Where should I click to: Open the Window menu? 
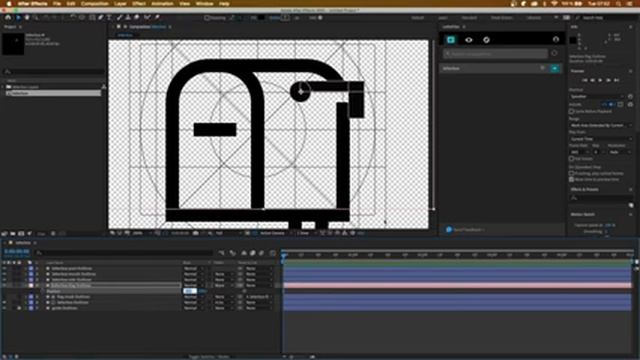point(204,3)
